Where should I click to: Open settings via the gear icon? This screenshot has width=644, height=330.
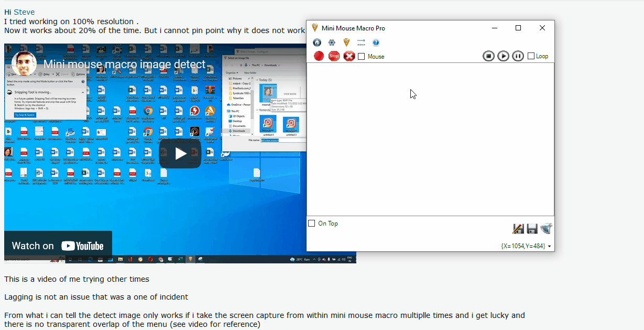pos(332,42)
